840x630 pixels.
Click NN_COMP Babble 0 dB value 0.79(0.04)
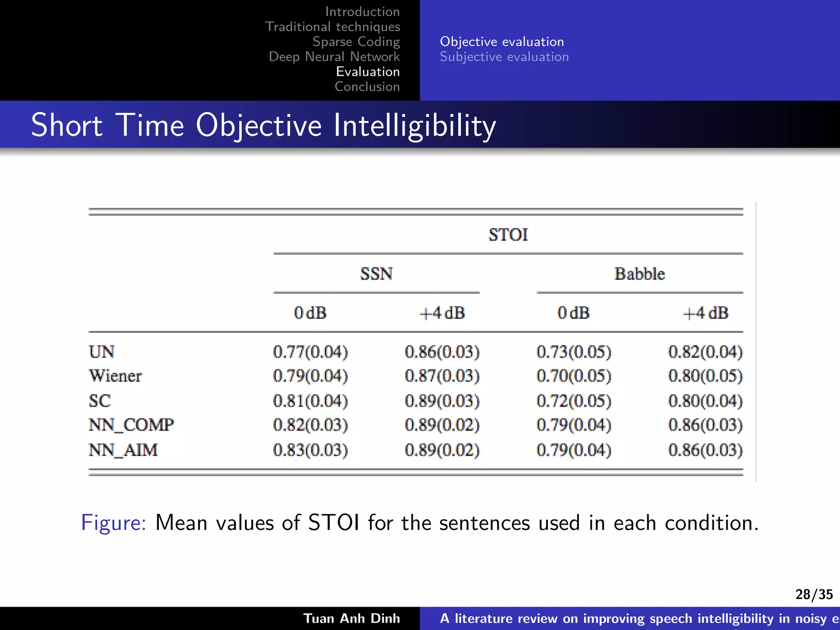tap(574, 425)
